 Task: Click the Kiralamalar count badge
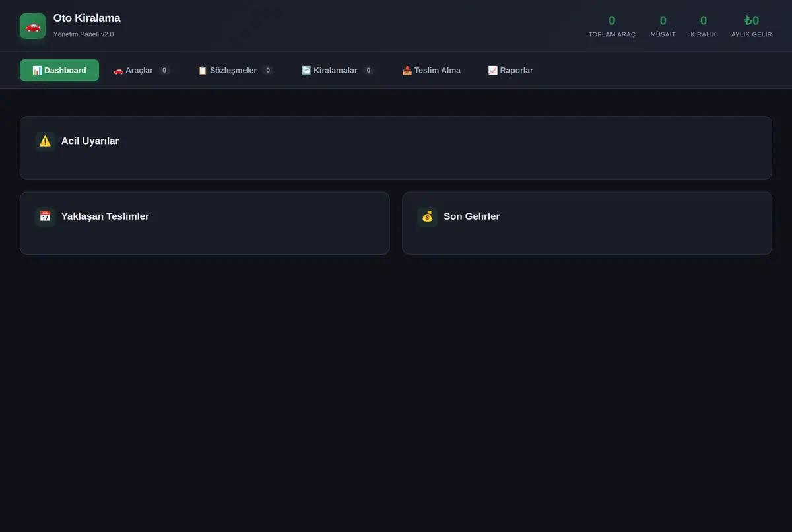(368, 70)
